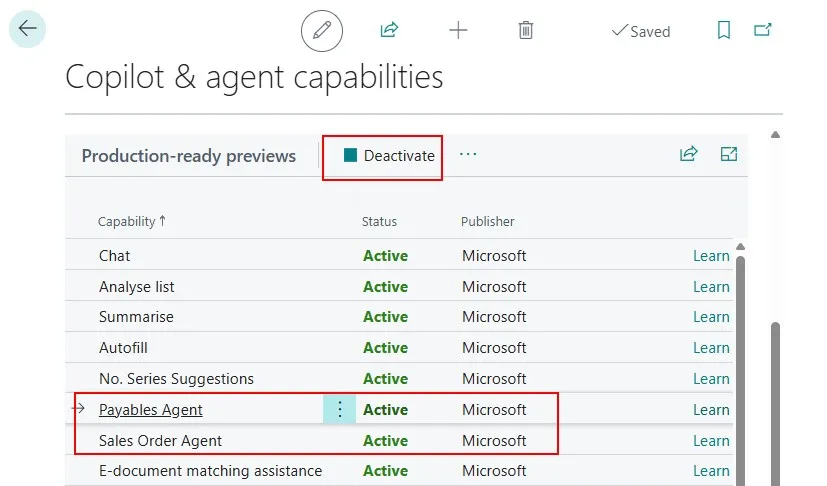Screen dimensions: 827x486
Task: Open the three-dots more options menu
Action: (468, 154)
